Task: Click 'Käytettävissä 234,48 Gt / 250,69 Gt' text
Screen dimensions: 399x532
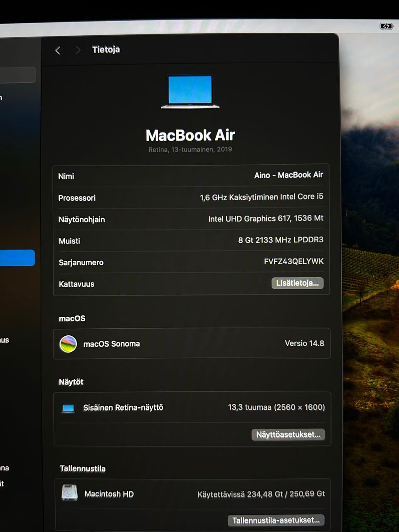Action: (261, 494)
